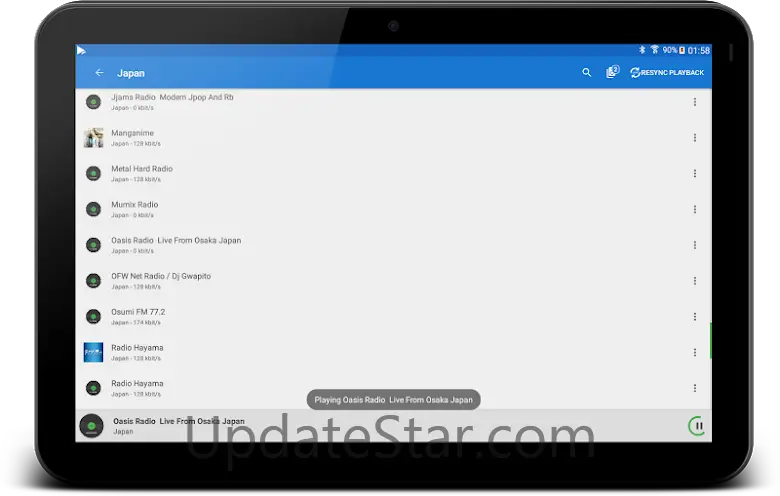Select the blue Radio Hayama thumbnail
The image size is (780, 496).
pos(94,352)
